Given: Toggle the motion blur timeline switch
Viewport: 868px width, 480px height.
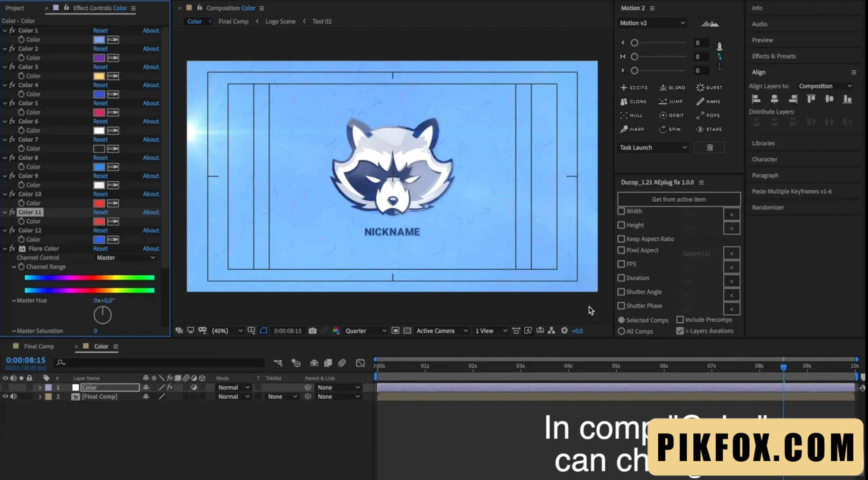Looking at the screenshot, I should point(342,363).
